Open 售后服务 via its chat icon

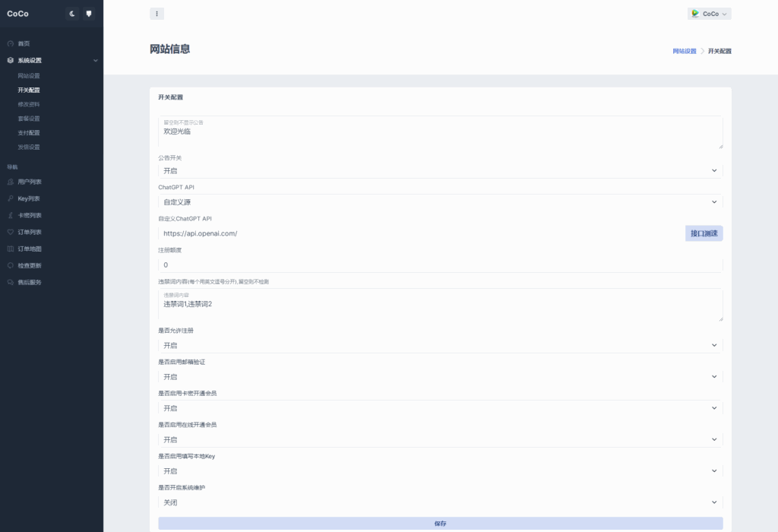coord(10,282)
